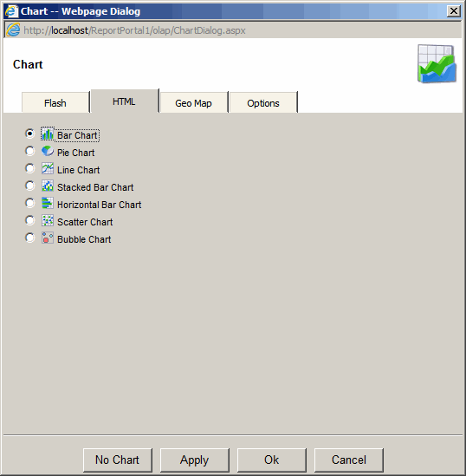Open the Geo Map tab

pos(194,102)
